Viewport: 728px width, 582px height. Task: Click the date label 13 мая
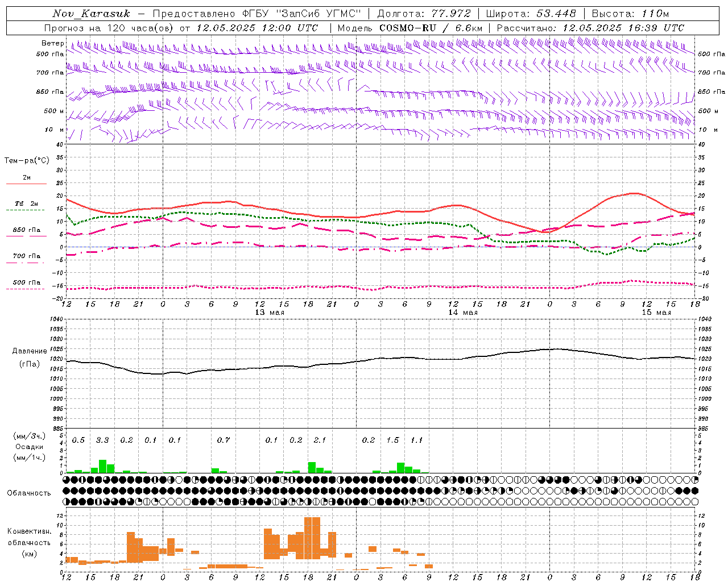(270, 313)
